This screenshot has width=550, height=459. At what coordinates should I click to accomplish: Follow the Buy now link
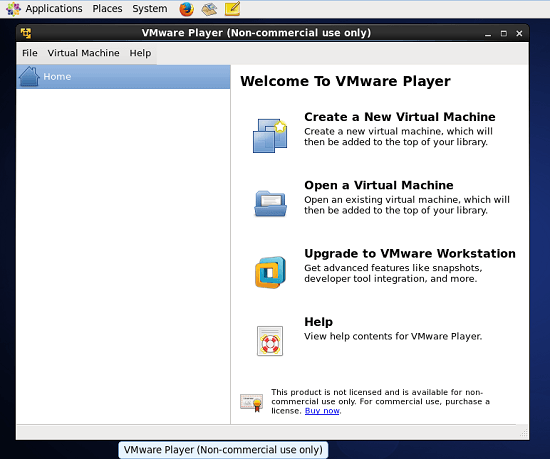(x=322, y=411)
